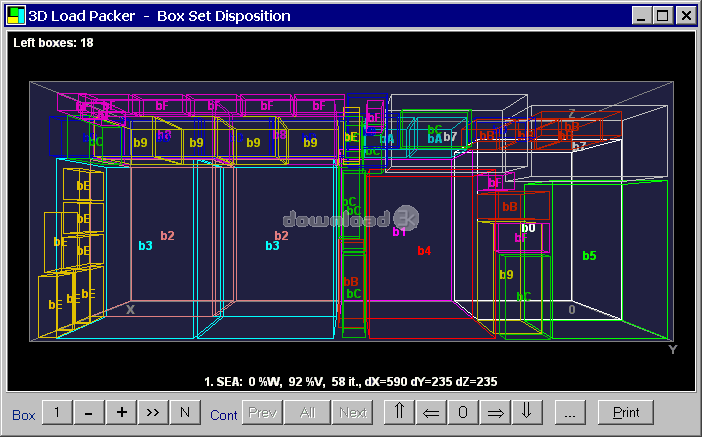Click the Next container button
This screenshot has height=437, width=702.
tap(352, 412)
